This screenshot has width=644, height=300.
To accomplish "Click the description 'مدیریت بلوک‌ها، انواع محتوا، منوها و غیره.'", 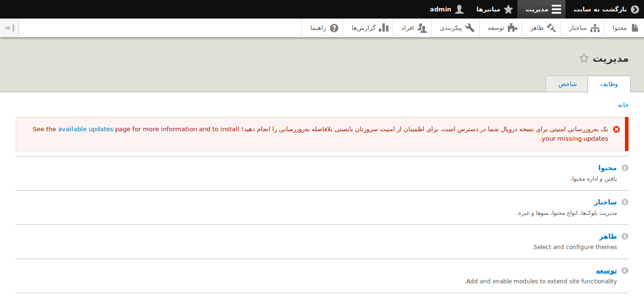I will (x=566, y=213).
